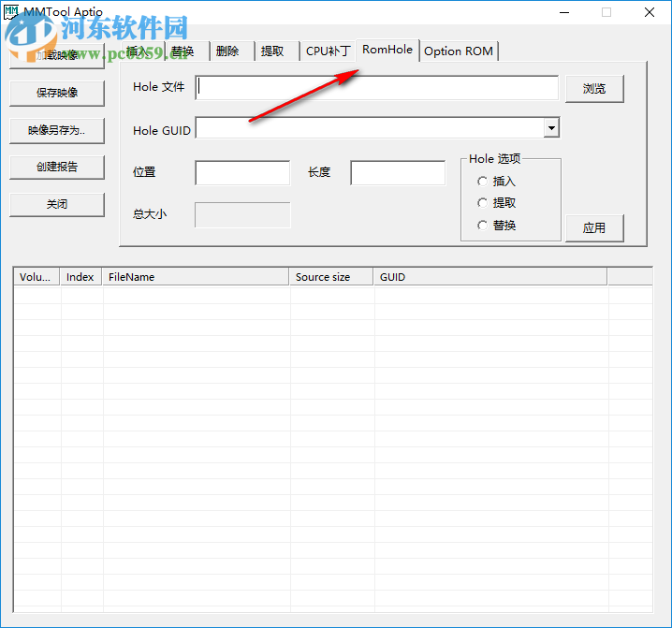Sort by the GUID column header

[x=490, y=277]
